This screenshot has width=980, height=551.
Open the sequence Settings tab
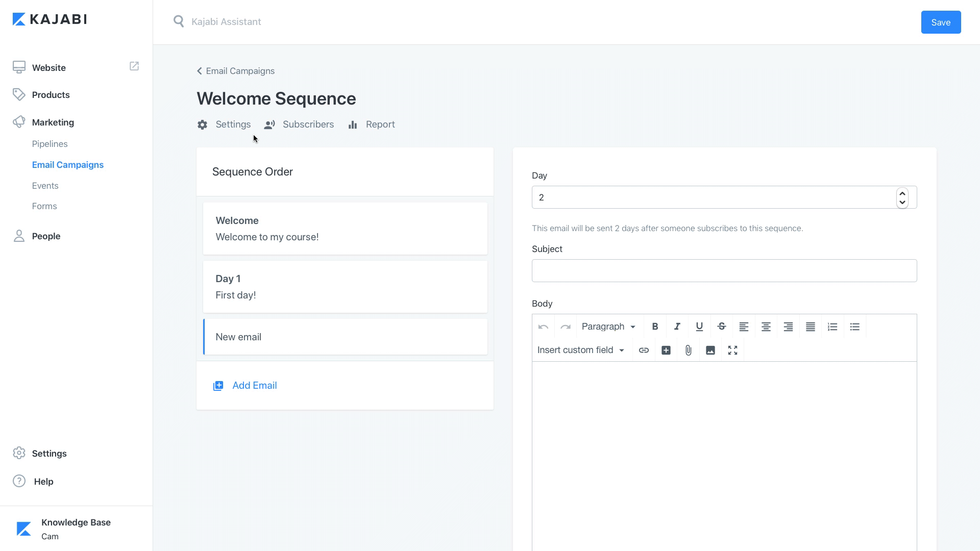click(224, 124)
